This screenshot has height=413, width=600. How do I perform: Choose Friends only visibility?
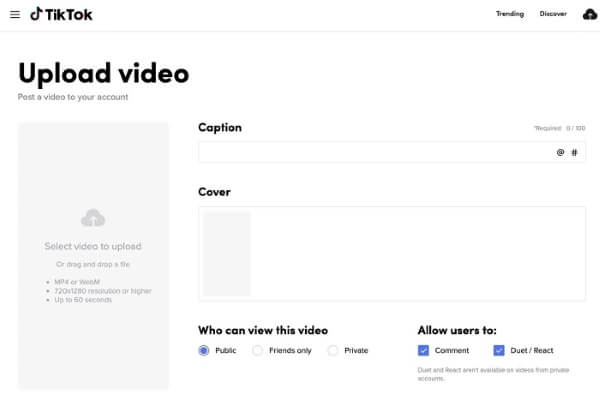tap(258, 351)
